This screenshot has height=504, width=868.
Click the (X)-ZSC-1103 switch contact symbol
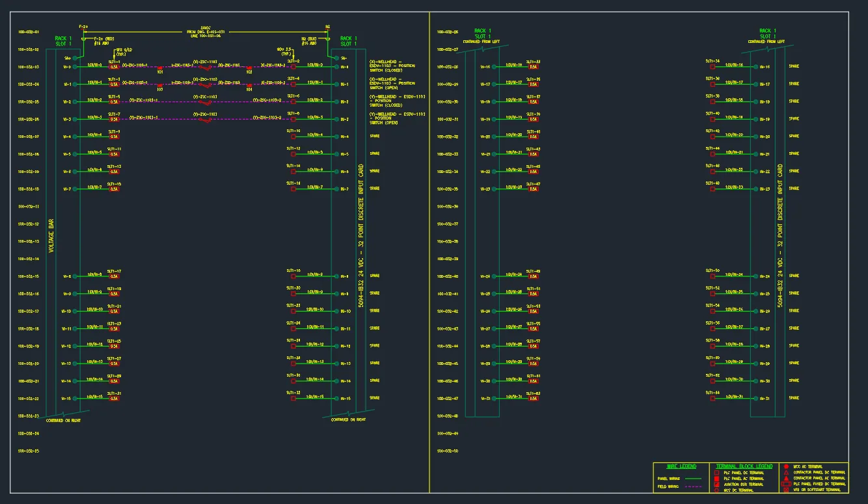[x=204, y=66]
